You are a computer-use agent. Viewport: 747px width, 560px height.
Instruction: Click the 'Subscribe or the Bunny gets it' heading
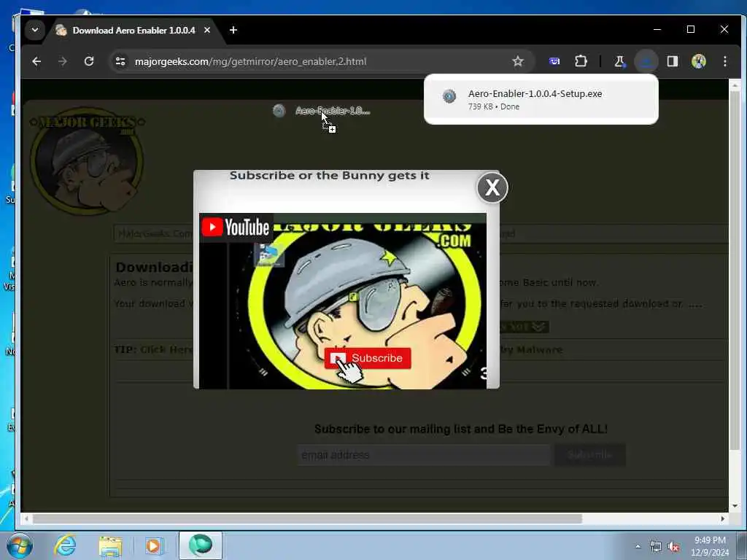(x=330, y=176)
